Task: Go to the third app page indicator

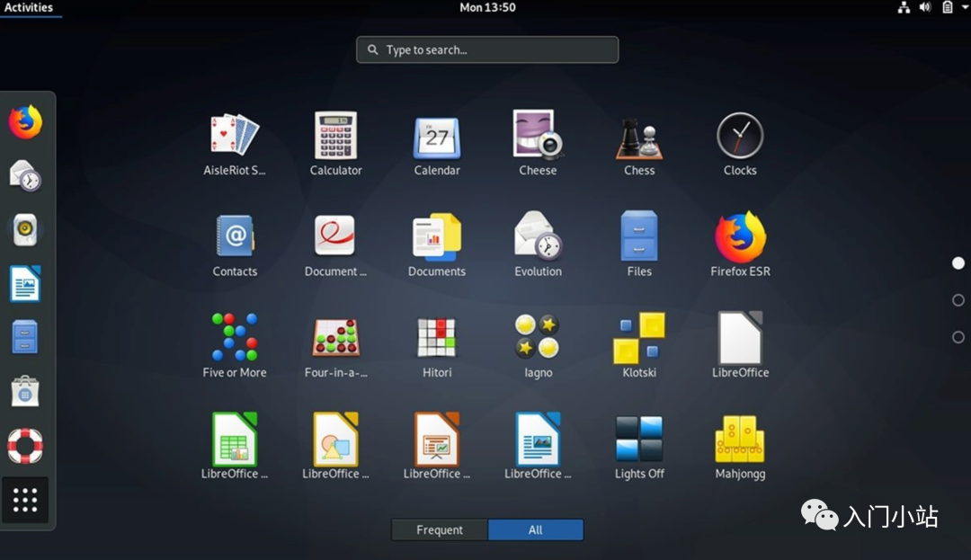Action: coord(958,337)
